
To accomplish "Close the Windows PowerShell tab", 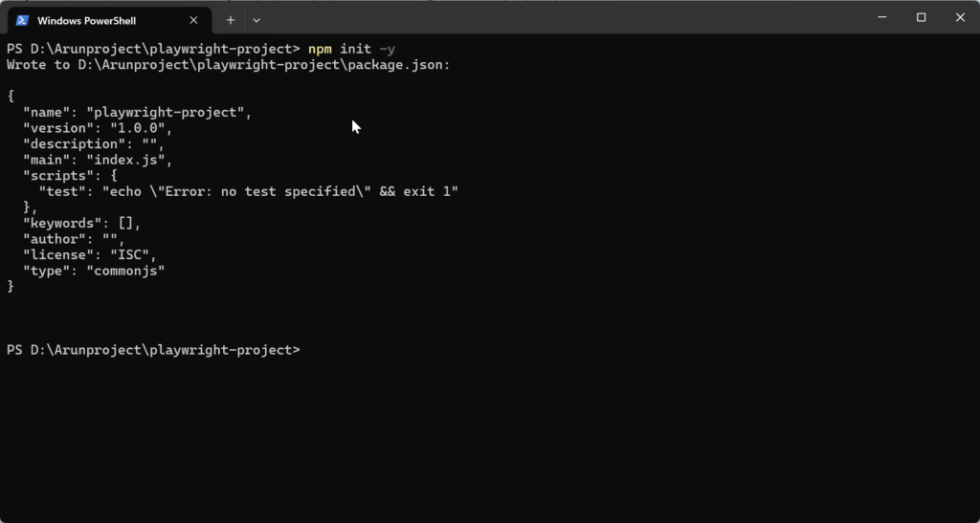I will tap(194, 19).
